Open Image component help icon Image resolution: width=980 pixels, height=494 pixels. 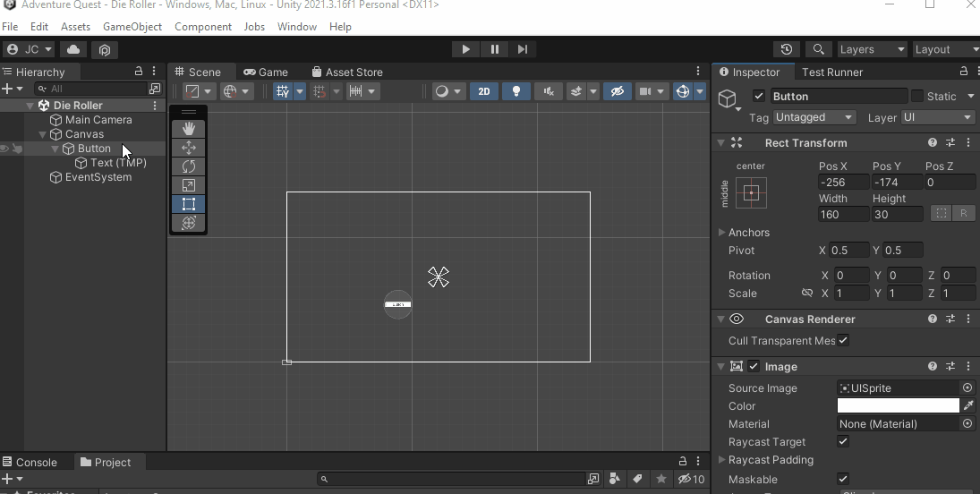click(x=933, y=366)
